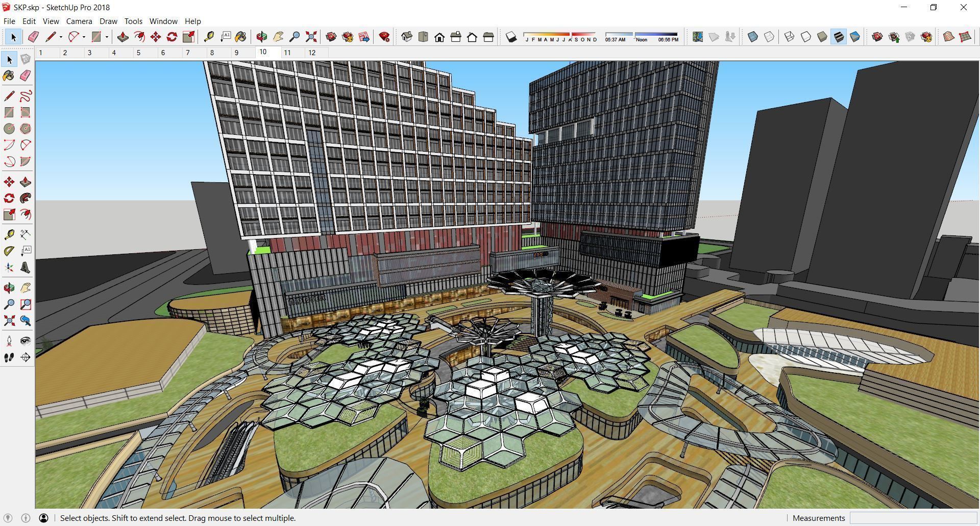Select Rectangle tool in left toolbar

click(9, 112)
